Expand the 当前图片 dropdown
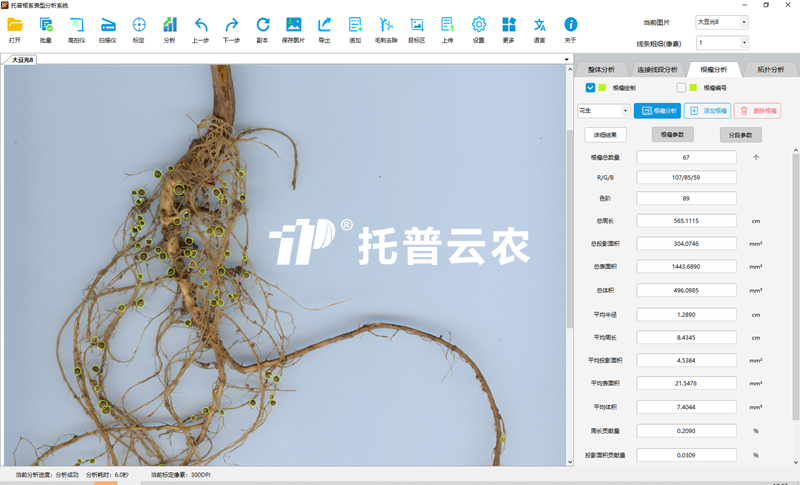The width and height of the screenshot is (800, 485). [x=743, y=21]
